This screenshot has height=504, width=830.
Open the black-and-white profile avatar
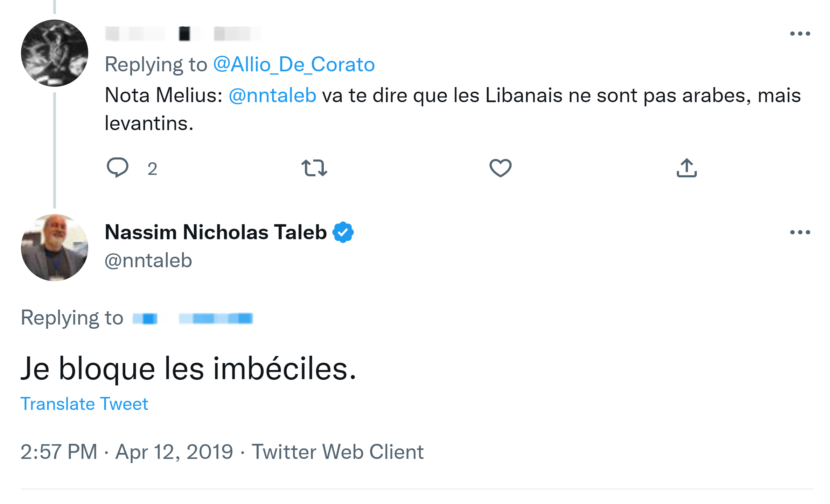55,53
